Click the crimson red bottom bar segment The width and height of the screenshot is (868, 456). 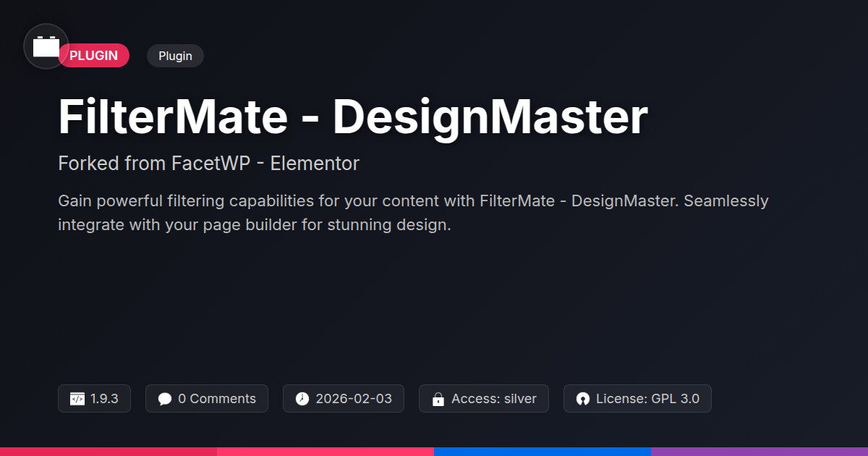109,451
